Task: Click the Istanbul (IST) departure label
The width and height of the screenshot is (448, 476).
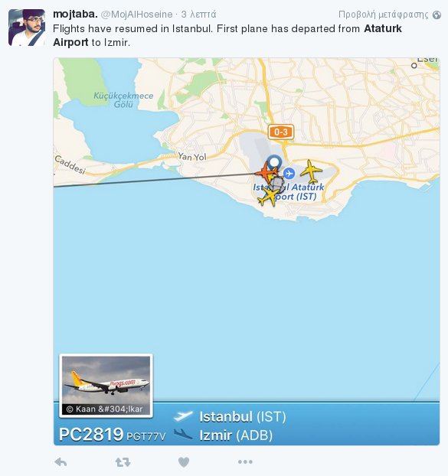Action: coord(243,417)
